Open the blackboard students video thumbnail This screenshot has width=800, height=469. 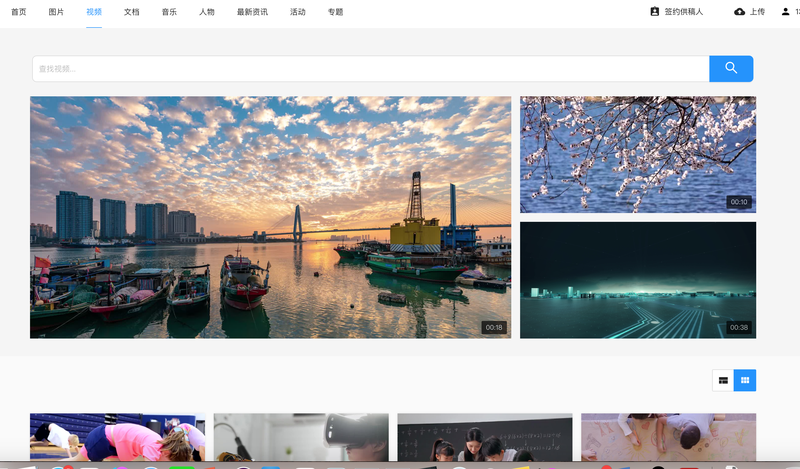tap(485, 437)
